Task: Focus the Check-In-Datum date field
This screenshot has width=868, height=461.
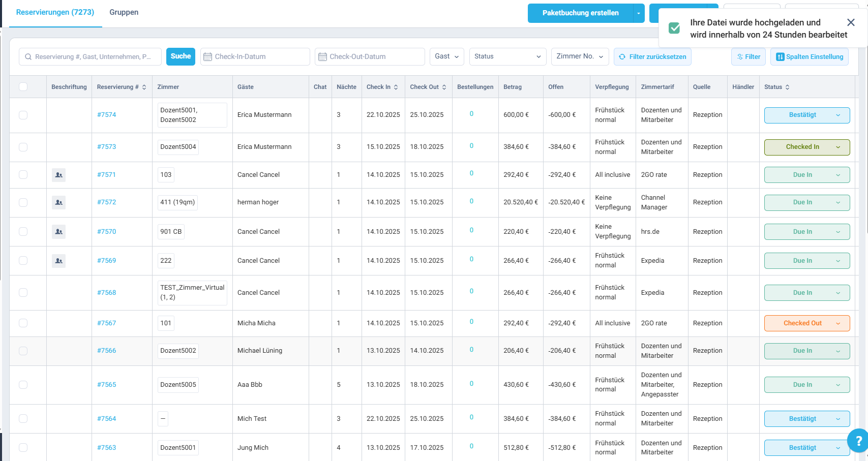Action: pos(255,57)
